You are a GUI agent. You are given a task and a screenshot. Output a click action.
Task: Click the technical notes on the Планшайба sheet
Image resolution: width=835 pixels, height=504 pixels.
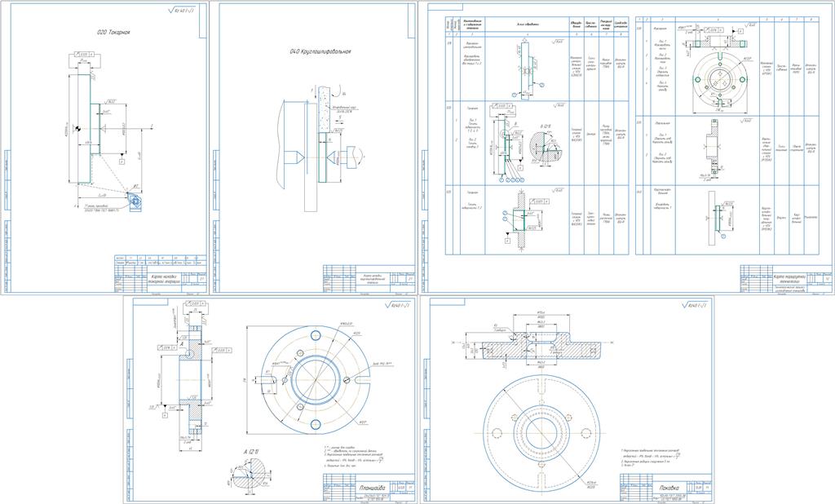tap(355, 458)
